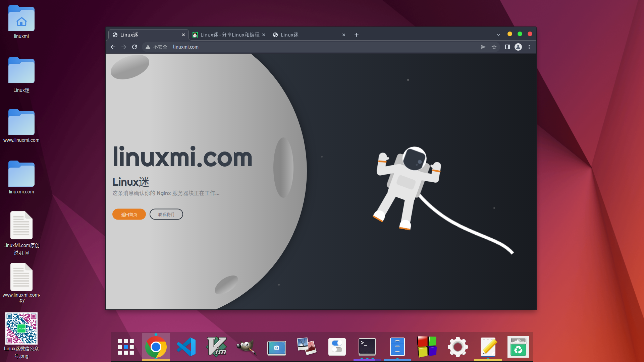Open the applications grid launcher
644x362 pixels.
[126, 347]
